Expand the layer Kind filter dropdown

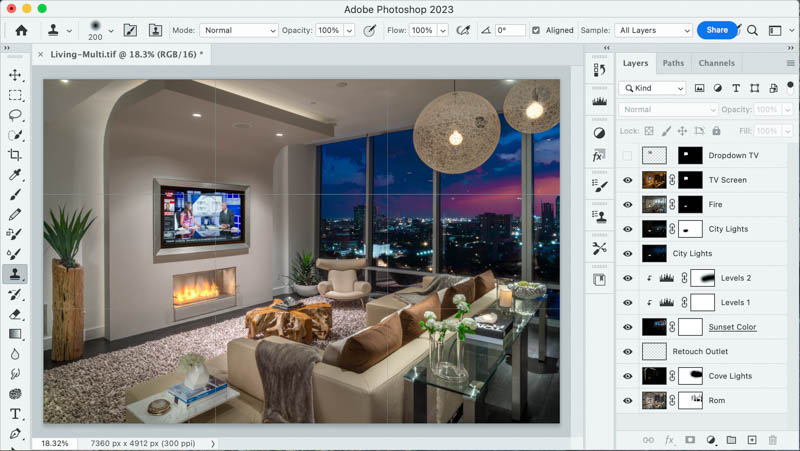(x=652, y=88)
